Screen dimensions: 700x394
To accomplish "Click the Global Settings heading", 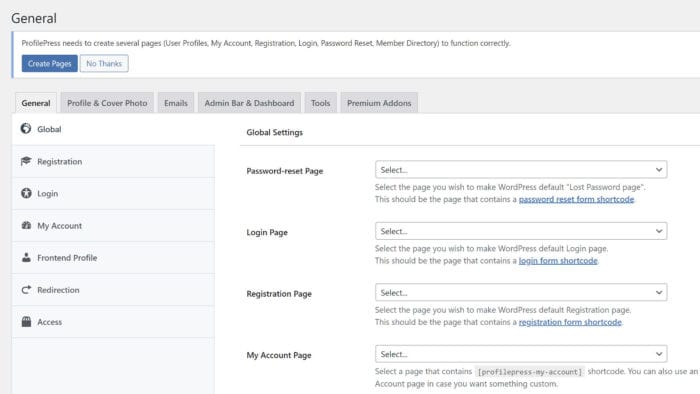I will point(275,133).
